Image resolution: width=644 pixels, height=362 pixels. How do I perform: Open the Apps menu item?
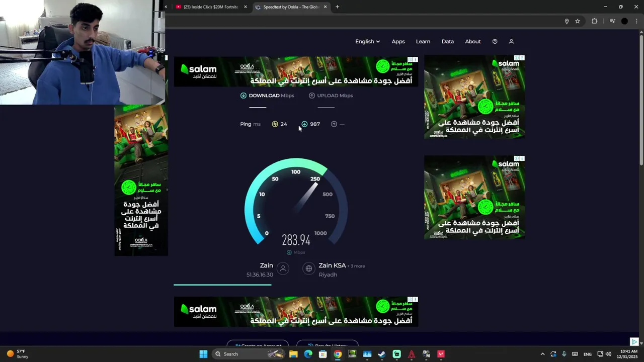[398, 41]
